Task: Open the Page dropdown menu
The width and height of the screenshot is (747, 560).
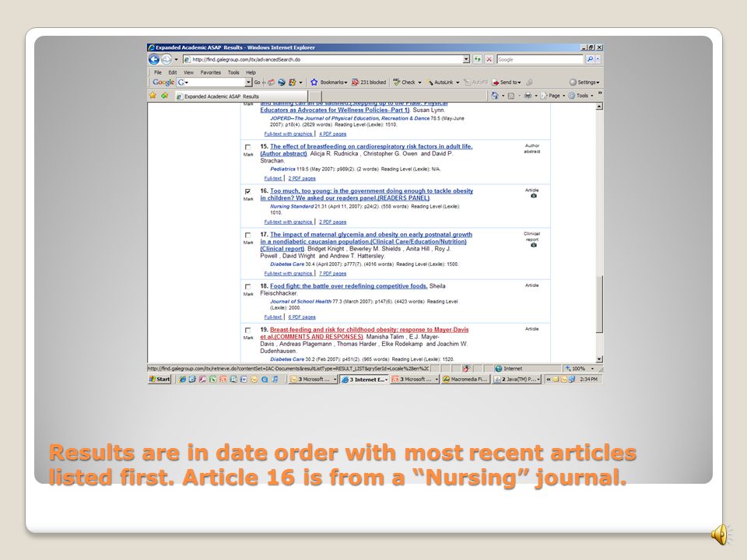Action: click(x=552, y=96)
